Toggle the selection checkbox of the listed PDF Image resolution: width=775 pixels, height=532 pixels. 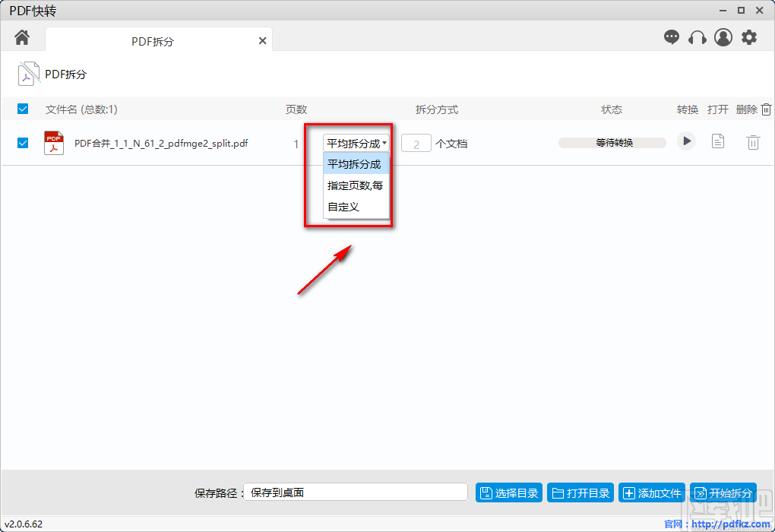click(22, 142)
